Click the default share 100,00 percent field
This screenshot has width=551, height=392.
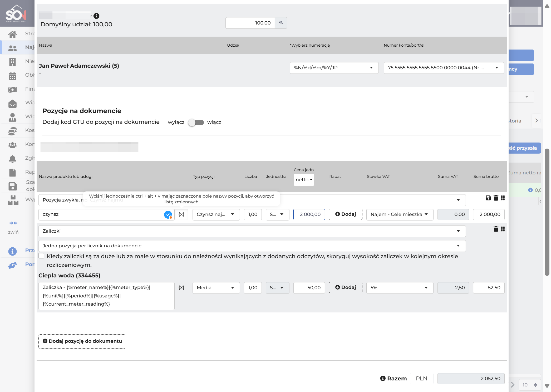(x=250, y=23)
